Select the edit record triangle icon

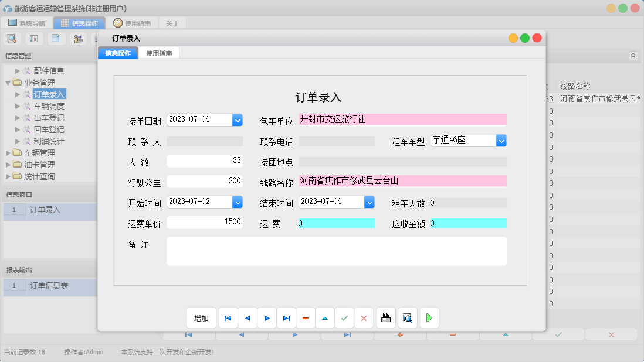click(x=325, y=317)
